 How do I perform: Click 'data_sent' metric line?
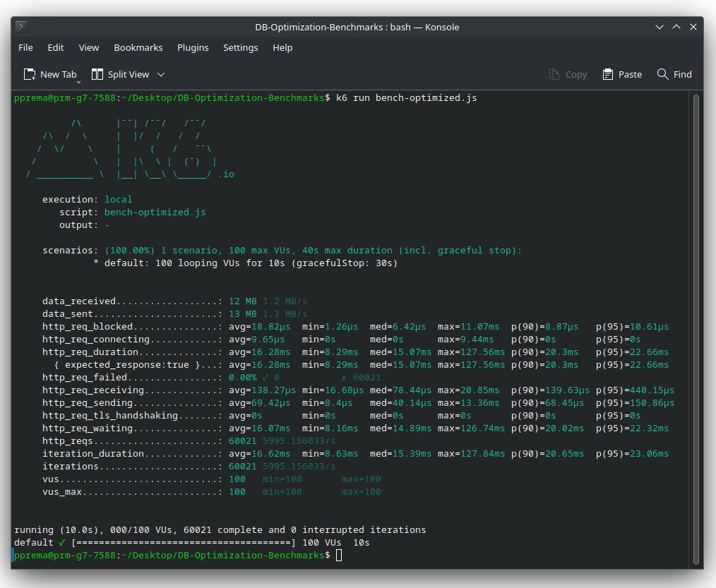(174, 314)
